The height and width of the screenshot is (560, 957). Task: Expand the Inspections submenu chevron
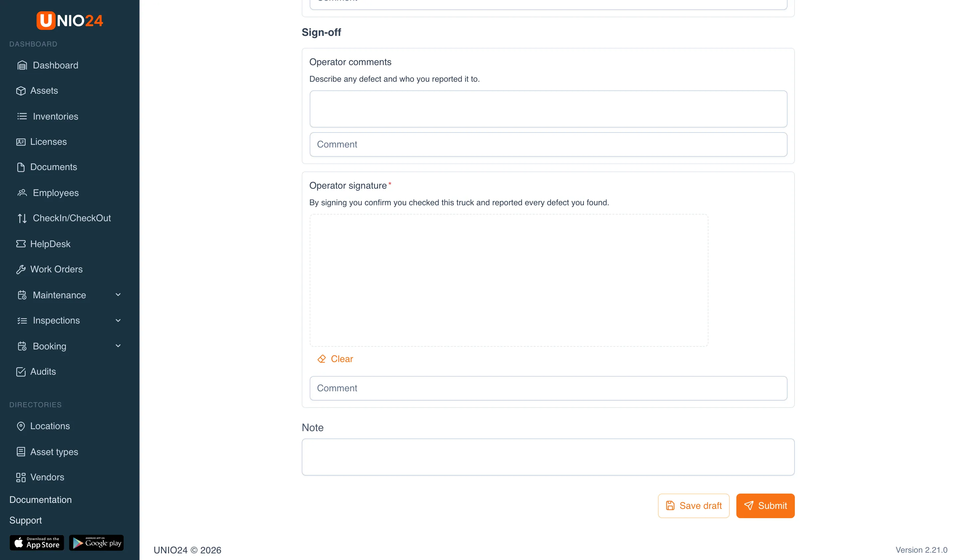coord(118,321)
